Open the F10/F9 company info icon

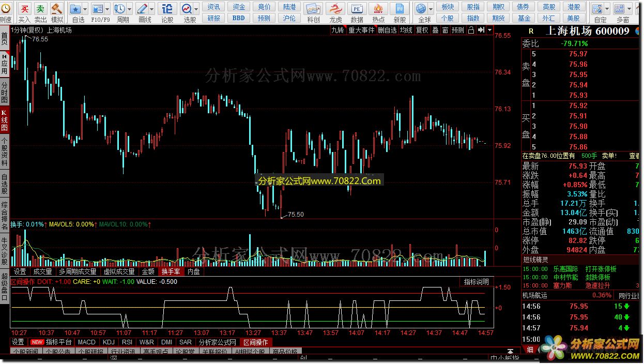click(97, 9)
